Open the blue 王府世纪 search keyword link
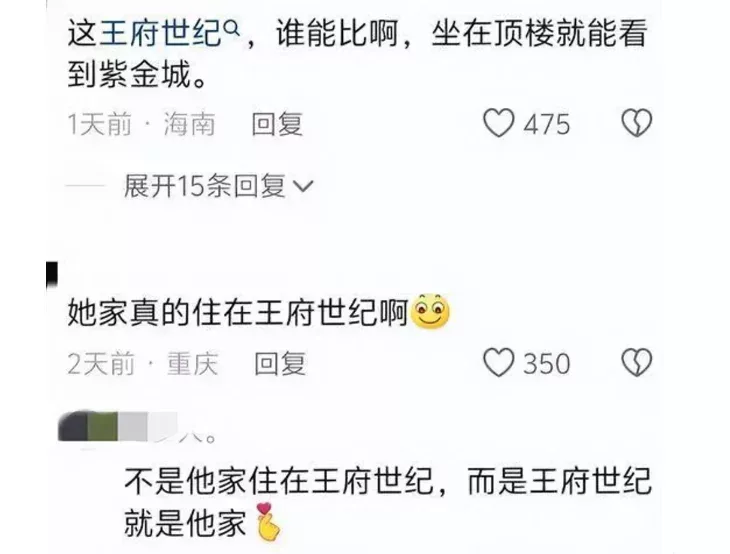 [161, 34]
